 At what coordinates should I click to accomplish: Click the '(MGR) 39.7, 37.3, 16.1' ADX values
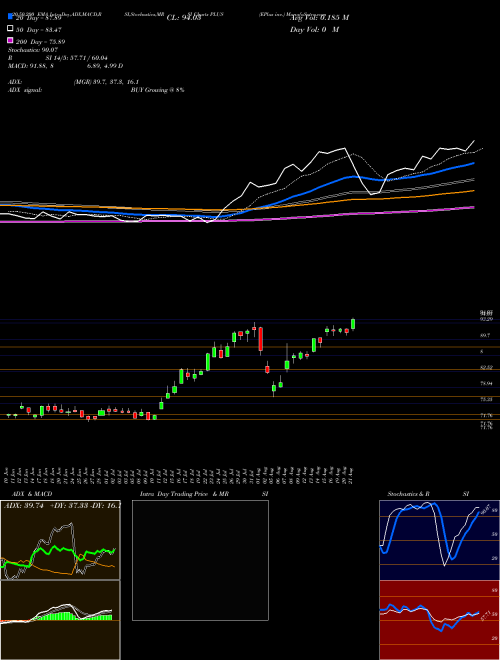pos(106,82)
